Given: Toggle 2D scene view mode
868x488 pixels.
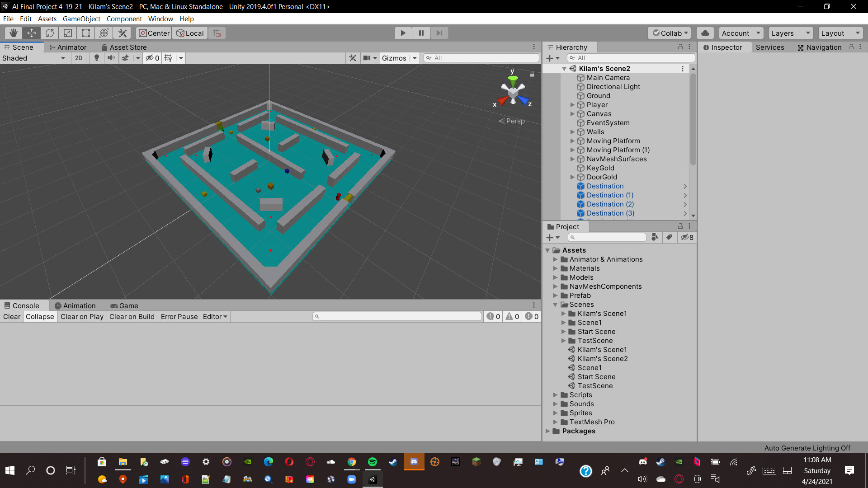Looking at the screenshot, I should click(79, 58).
